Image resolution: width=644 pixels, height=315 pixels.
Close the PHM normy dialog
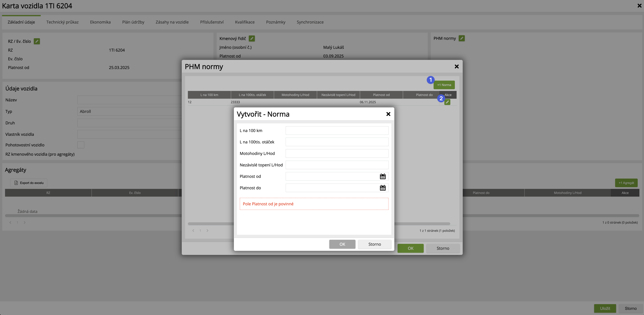click(x=456, y=66)
